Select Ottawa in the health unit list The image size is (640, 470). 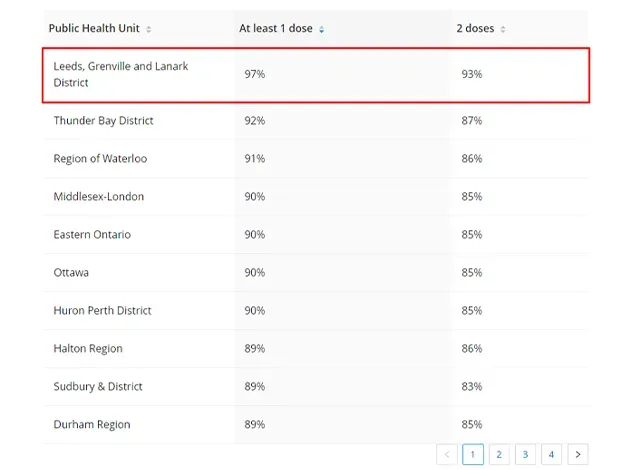tap(71, 273)
